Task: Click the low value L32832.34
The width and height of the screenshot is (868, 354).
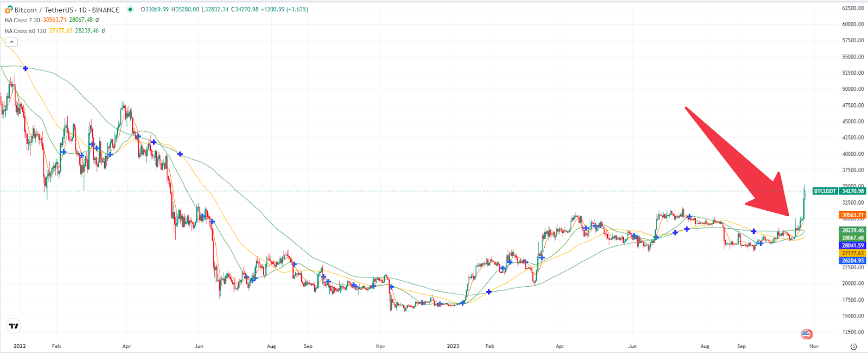Action: pyautogui.click(x=215, y=10)
